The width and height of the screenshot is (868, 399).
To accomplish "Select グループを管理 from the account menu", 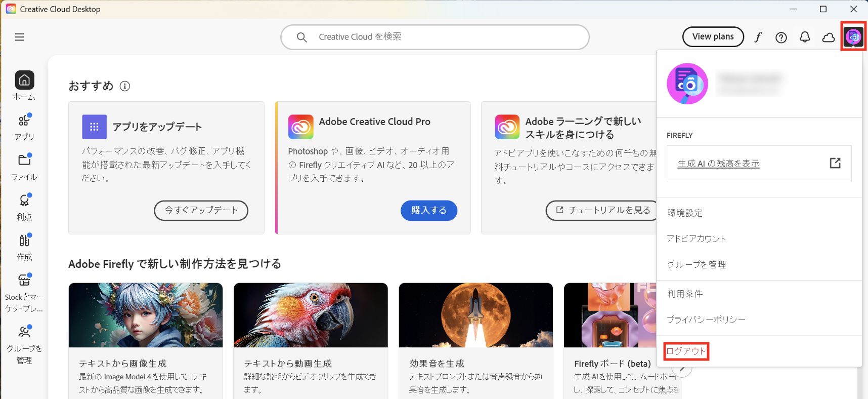I will coord(697,264).
